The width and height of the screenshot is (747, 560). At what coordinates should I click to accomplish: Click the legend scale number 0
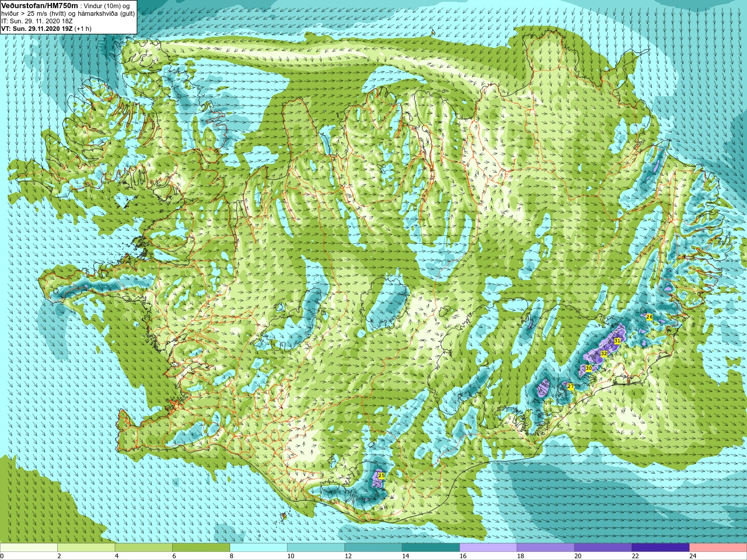click(2, 556)
